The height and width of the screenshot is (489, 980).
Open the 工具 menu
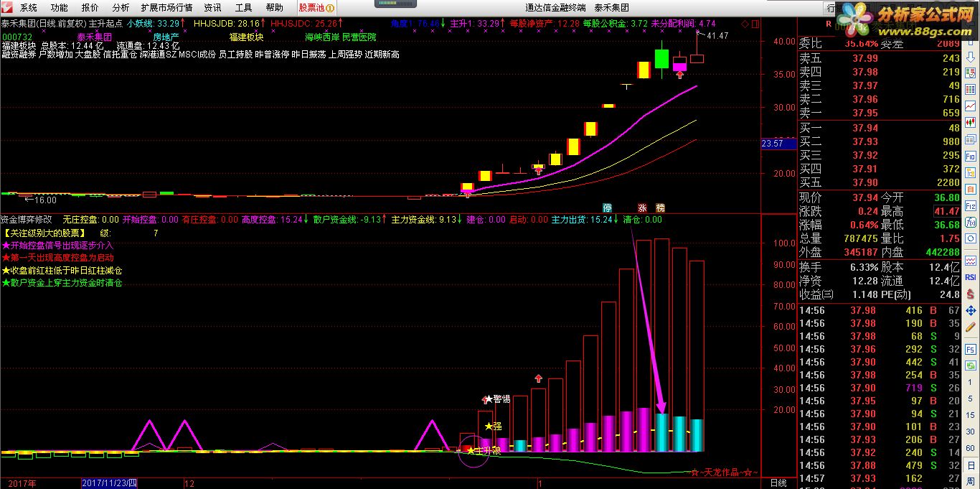(243, 8)
